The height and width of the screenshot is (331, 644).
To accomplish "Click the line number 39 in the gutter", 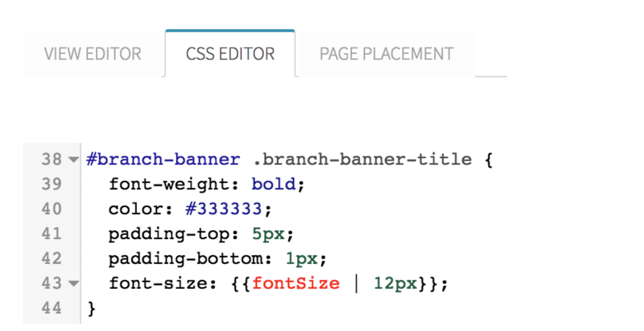I will pos(52,184).
